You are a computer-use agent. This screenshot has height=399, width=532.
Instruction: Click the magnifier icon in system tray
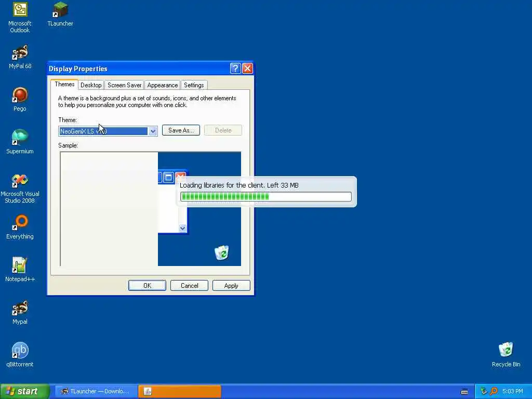click(494, 391)
